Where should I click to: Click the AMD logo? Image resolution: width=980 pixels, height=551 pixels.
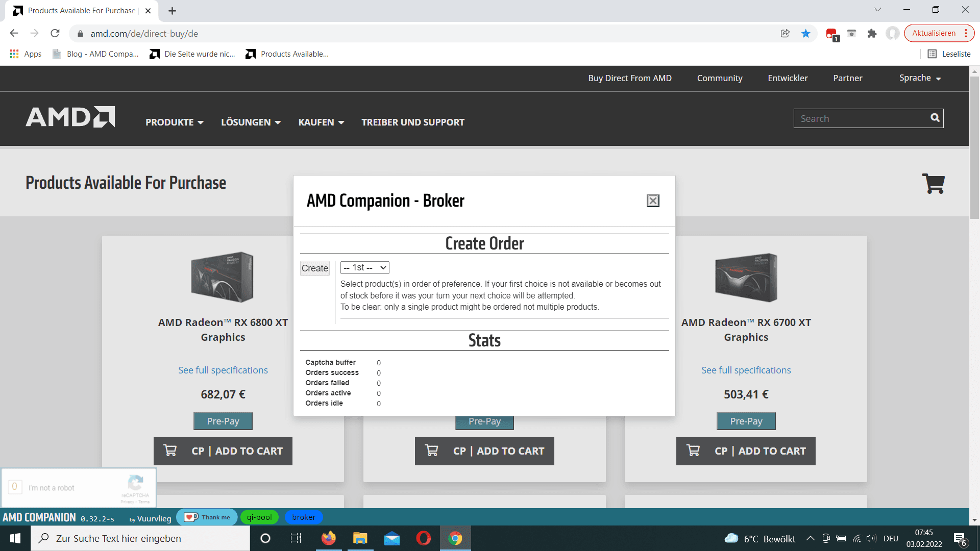(x=70, y=117)
